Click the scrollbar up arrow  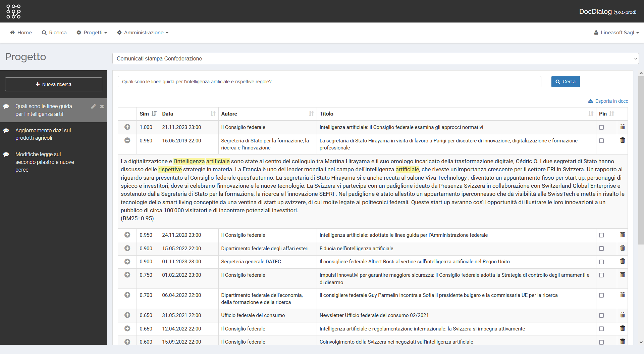(x=641, y=73)
